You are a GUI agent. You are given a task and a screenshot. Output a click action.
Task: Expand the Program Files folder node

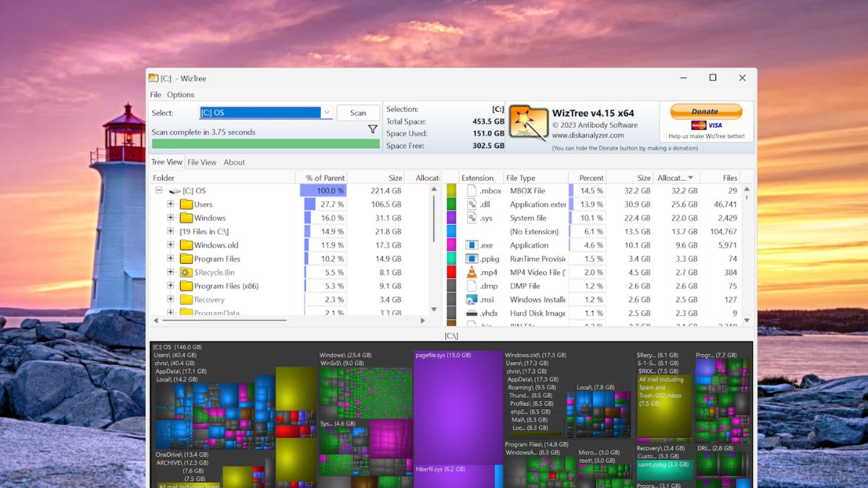pyautogui.click(x=171, y=259)
